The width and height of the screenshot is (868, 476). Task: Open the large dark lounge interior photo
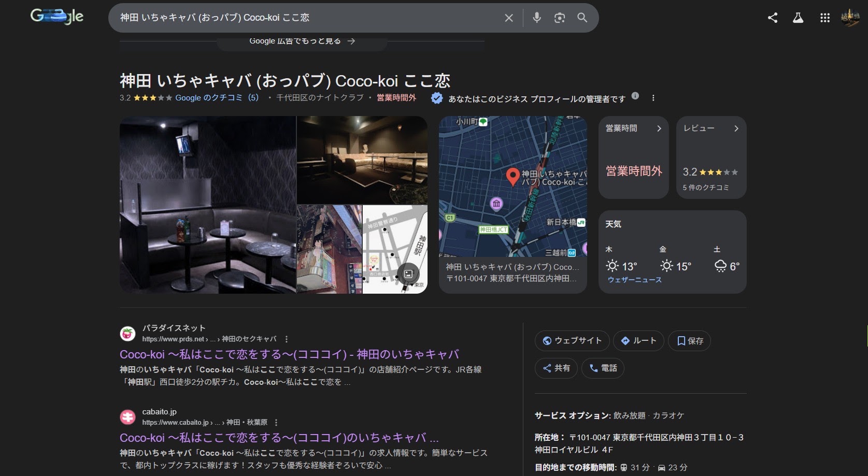pos(208,205)
